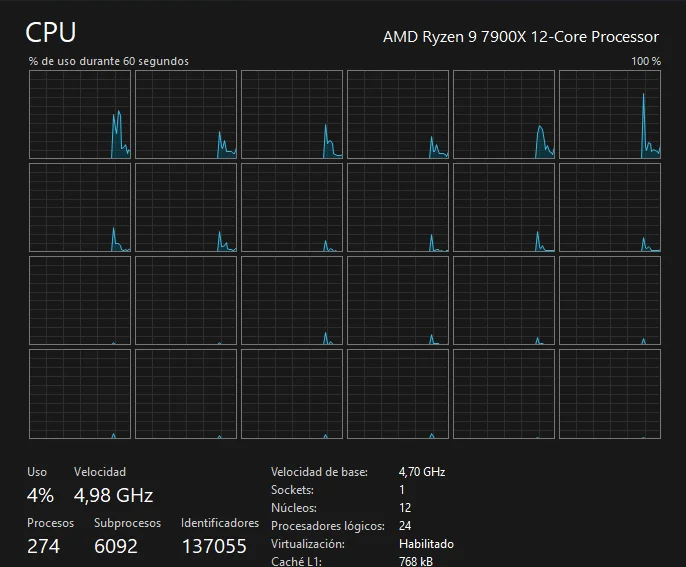686x567 pixels.
Task: Click the Caché L1 value 768 kB
Action: 416,561
